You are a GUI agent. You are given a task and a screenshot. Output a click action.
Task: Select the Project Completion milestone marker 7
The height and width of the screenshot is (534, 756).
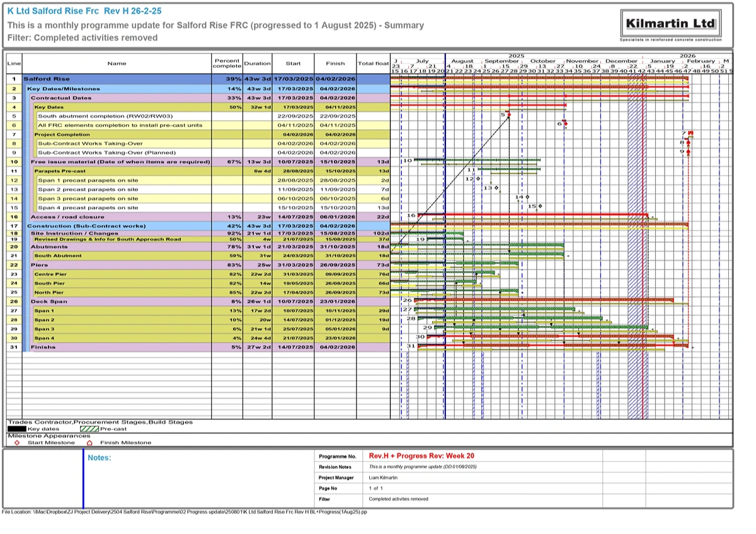click(x=690, y=133)
